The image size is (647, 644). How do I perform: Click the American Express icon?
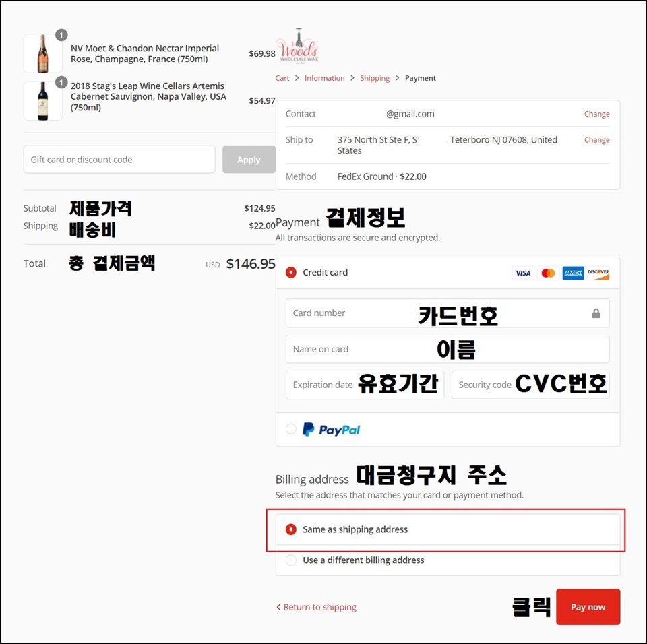[x=573, y=273]
